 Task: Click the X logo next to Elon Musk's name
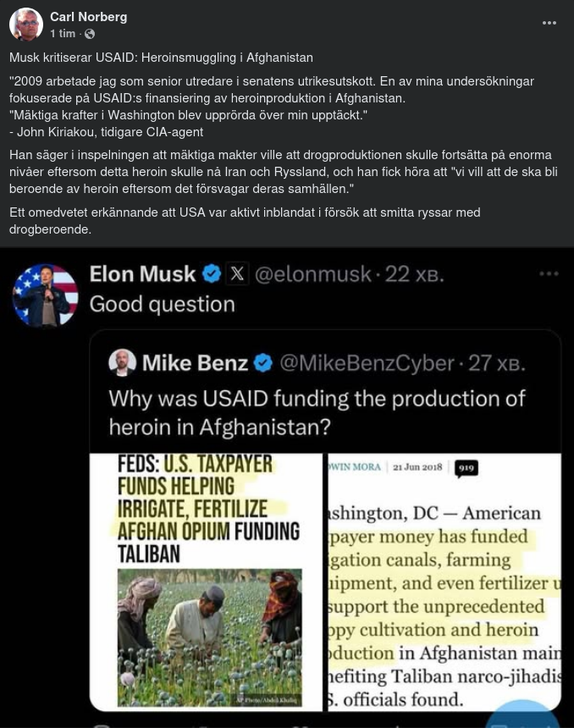click(237, 273)
